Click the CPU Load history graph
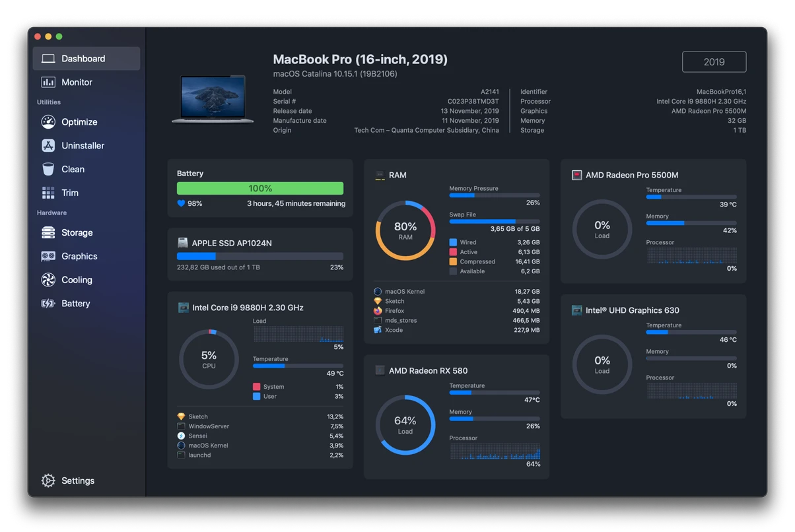This screenshot has height=532, width=795. point(298,334)
